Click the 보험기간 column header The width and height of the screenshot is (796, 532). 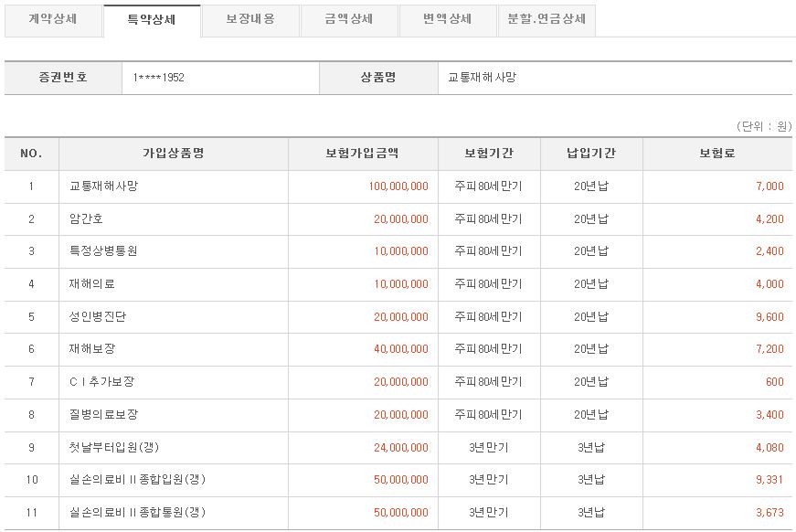pos(489,154)
